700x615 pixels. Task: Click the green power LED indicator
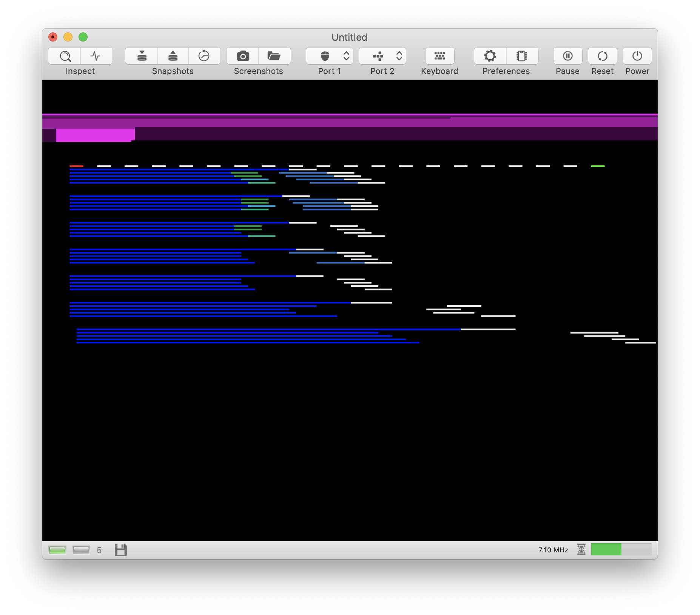tap(57, 550)
